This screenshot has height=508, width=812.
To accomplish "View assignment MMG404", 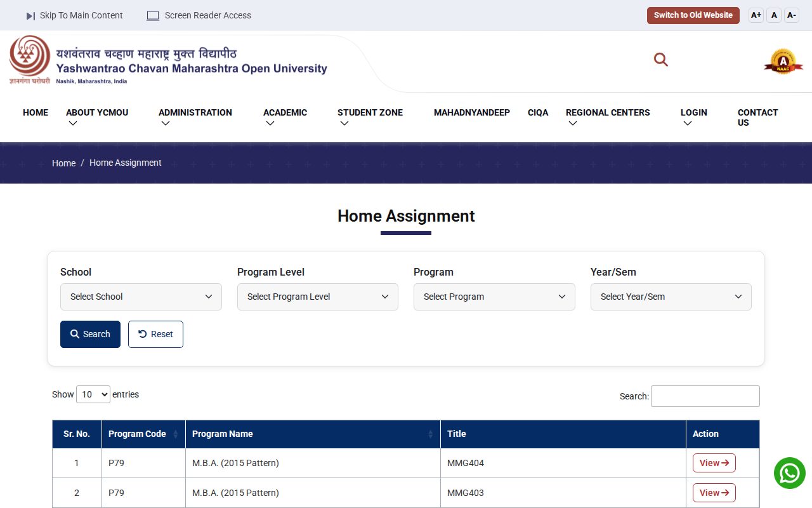I will pyautogui.click(x=714, y=463).
